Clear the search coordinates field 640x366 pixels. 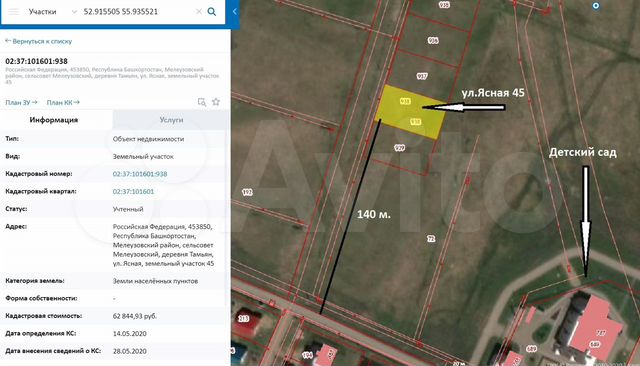click(199, 11)
